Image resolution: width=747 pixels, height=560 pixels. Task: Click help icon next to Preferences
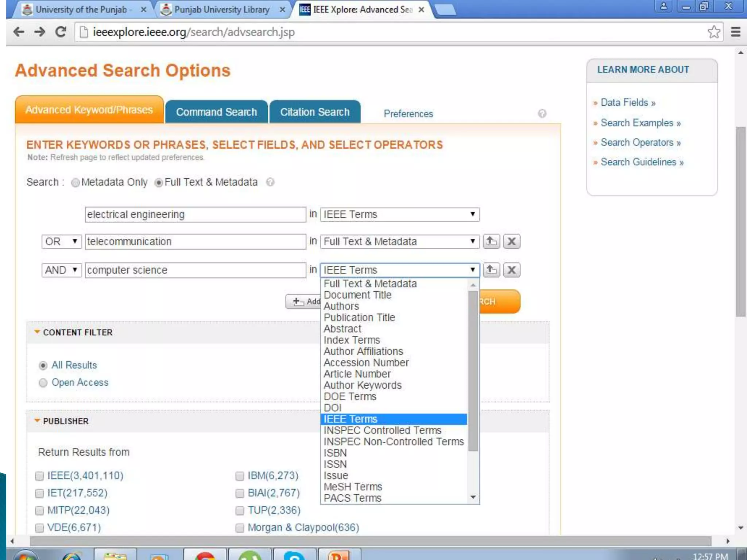click(542, 114)
